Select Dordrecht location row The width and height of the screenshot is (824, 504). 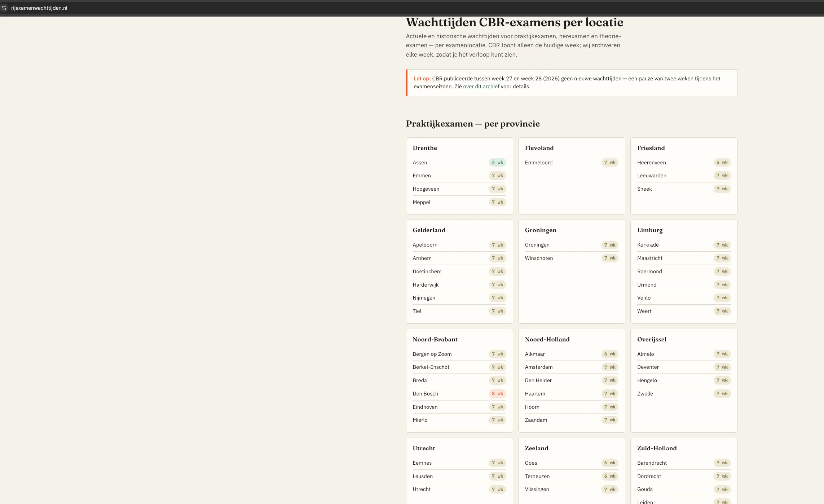(684, 476)
